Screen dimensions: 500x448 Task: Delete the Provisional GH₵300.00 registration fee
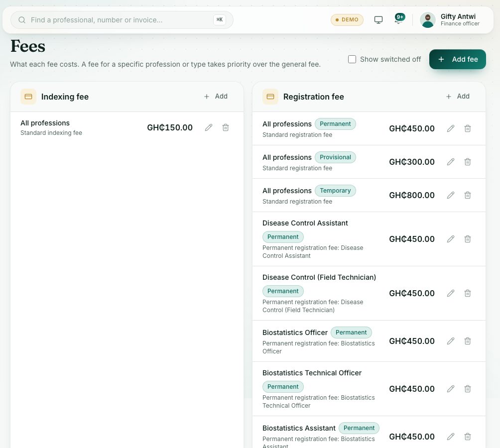(x=468, y=162)
